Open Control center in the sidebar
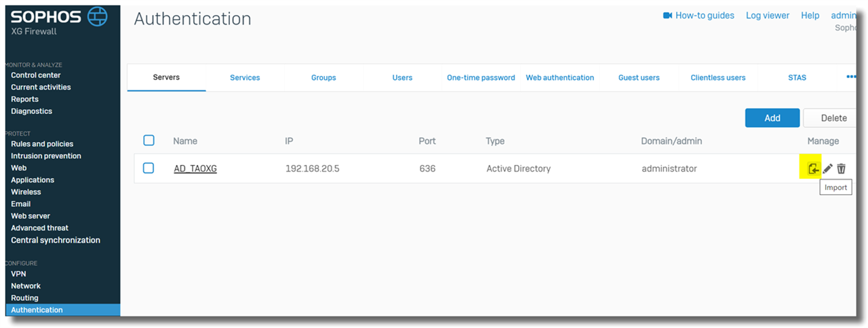This screenshot has height=328, width=868. [36, 75]
